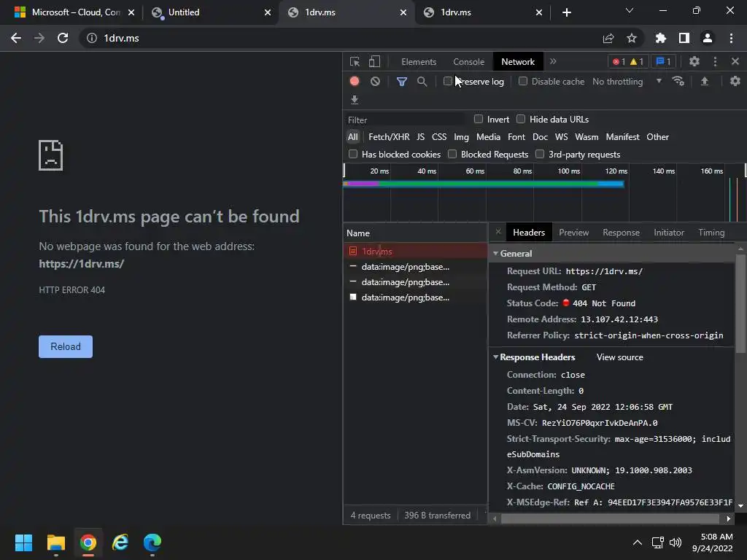Screen dimensions: 747x560
Task: Click View source for response headers
Action: 620,357
